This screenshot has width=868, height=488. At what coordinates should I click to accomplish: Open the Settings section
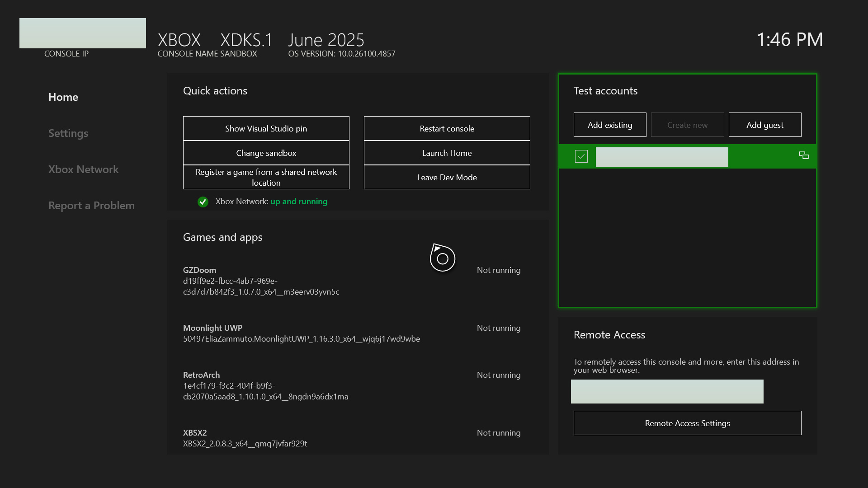point(68,133)
